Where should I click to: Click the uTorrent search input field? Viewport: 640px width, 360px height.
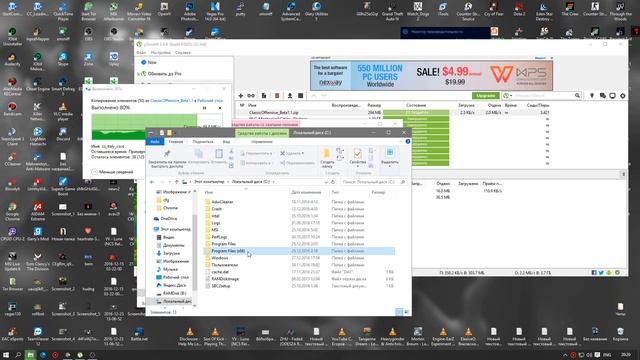[x=543, y=96]
